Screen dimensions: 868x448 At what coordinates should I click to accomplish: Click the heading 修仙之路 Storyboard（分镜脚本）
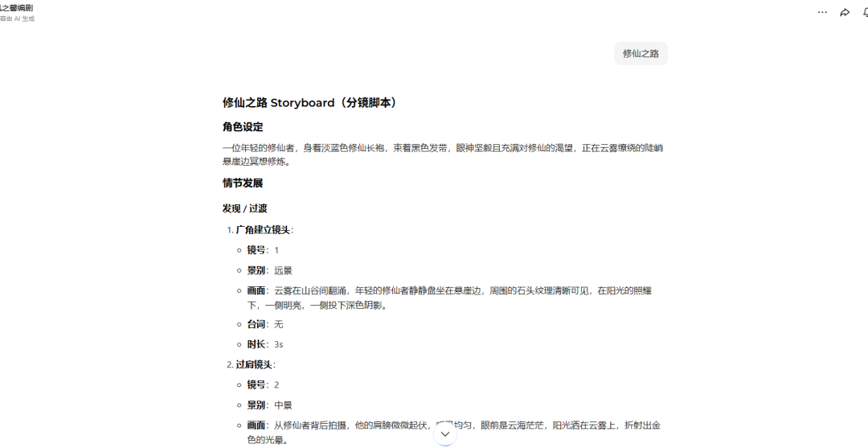click(x=311, y=103)
